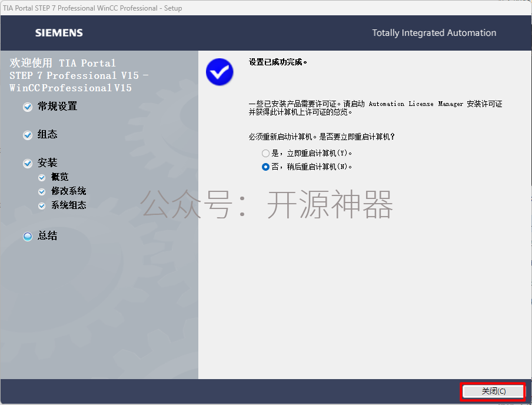Select the 总结 step label
The image size is (532, 405).
47,235
